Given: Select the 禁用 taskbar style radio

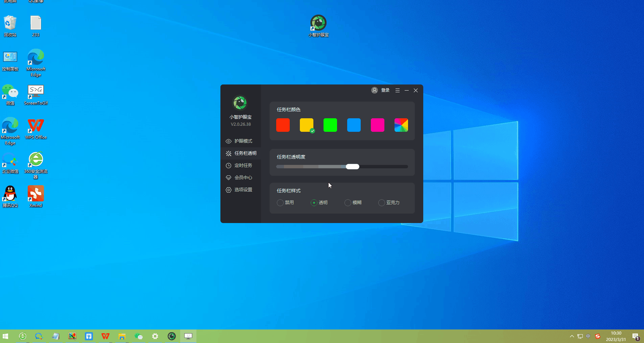Looking at the screenshot, I should click(280, 203).
